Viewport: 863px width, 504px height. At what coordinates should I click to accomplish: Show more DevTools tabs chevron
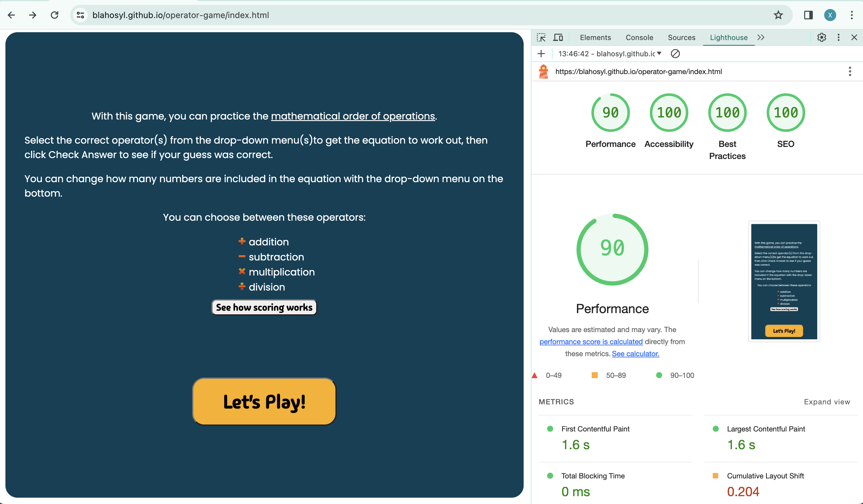[761, 37]
